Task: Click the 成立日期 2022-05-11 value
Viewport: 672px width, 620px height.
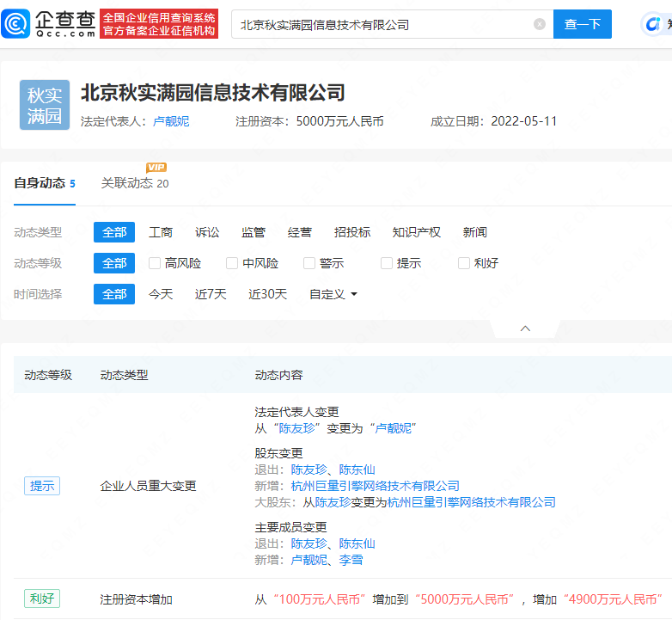Action: [x=523, y=121]
